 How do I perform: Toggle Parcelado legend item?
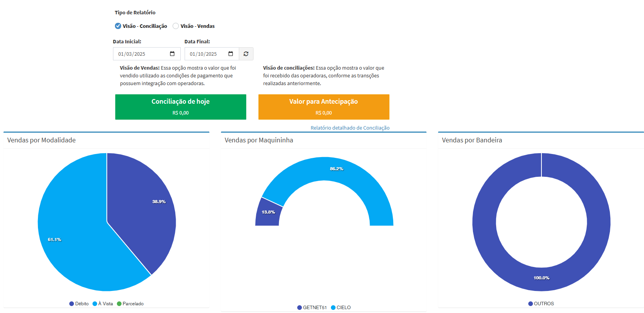click(x=130, y=304)
